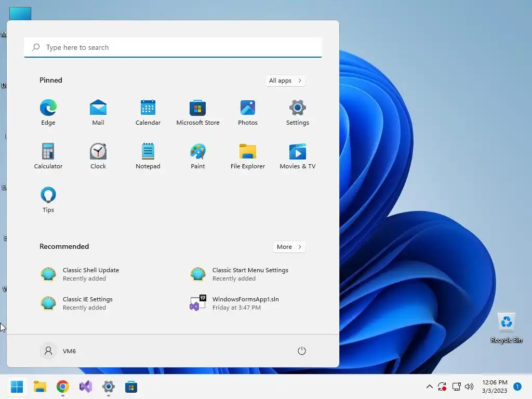Screen dimensions: 532x399
Task: Open File Explorer from the taskbar
Action: 40,387
